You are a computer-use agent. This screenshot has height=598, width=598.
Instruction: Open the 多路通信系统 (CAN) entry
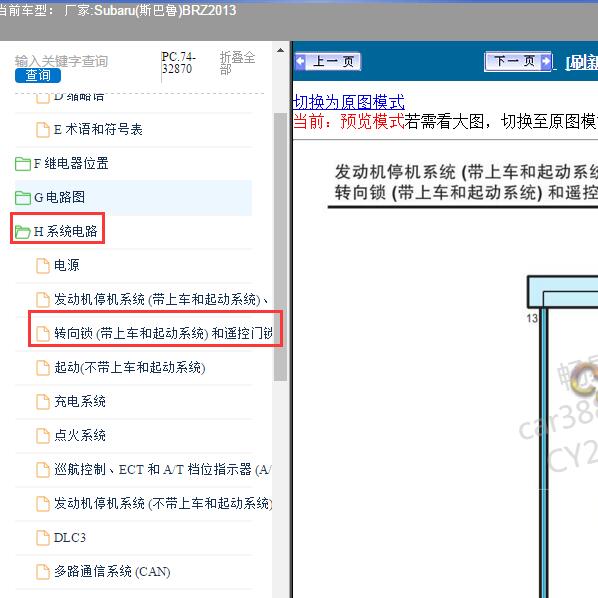(x=112, y=572)
